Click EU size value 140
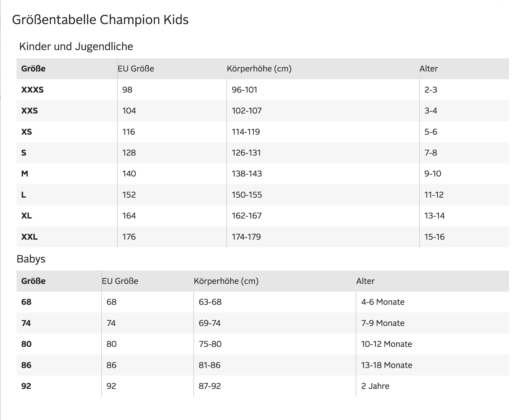525x420 pixels. (129, 174)
